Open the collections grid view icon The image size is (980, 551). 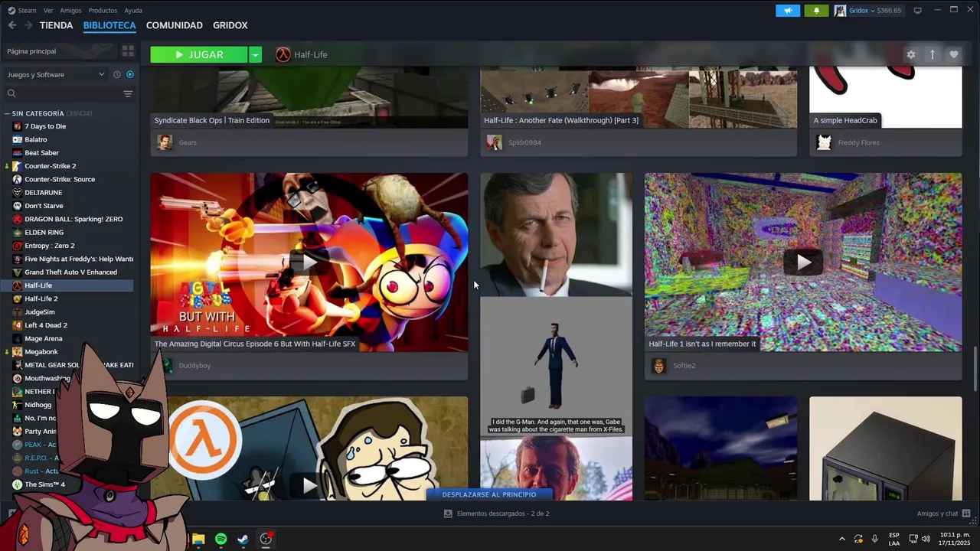point(128,51)
